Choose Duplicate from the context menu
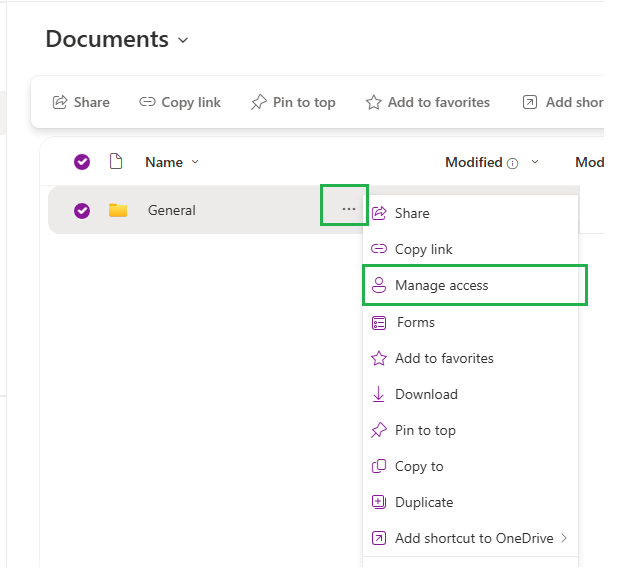Screen dimensions: 620x574 pos(471,502)
